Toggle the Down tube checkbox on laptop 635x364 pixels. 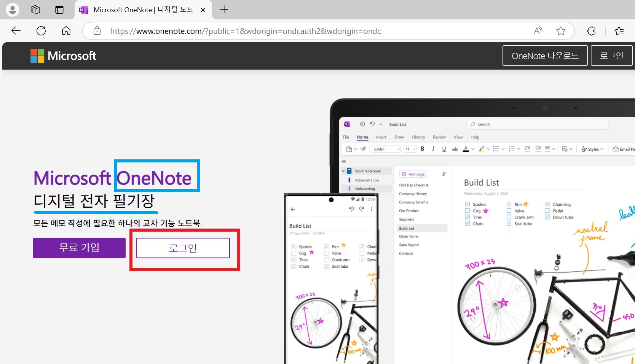point(547,217)
